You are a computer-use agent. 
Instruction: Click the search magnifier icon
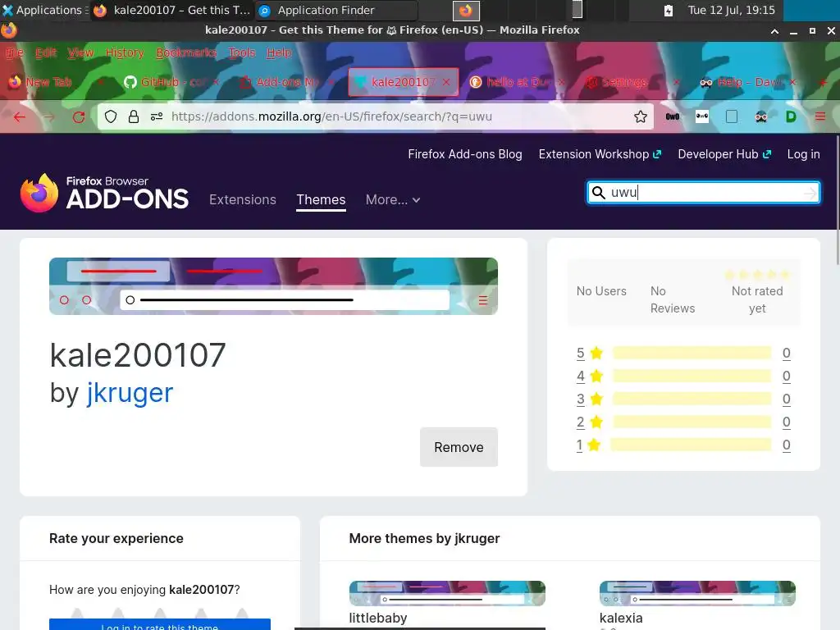pyautogui.click(x=598, y=193)
